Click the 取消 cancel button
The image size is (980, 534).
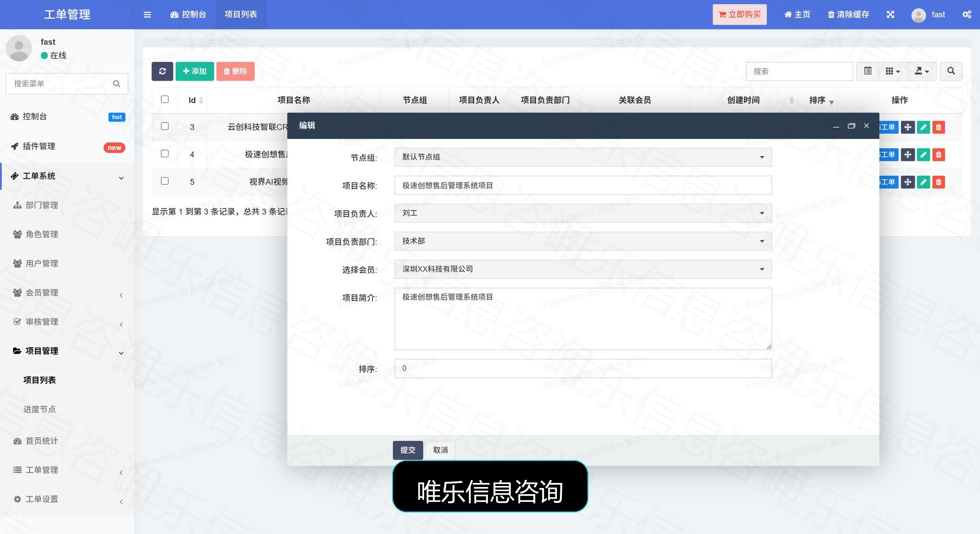440,450
